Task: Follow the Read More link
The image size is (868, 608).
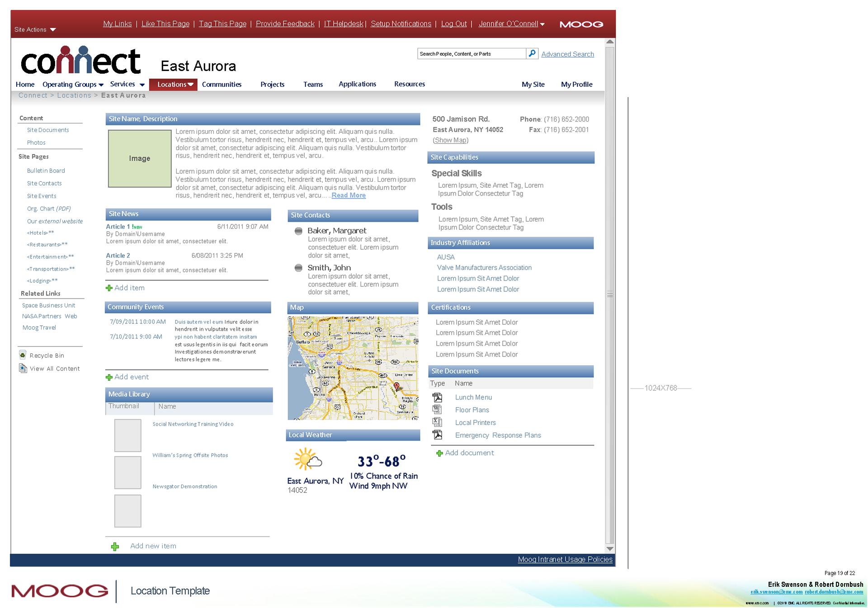Action: [x=349, y=195]
